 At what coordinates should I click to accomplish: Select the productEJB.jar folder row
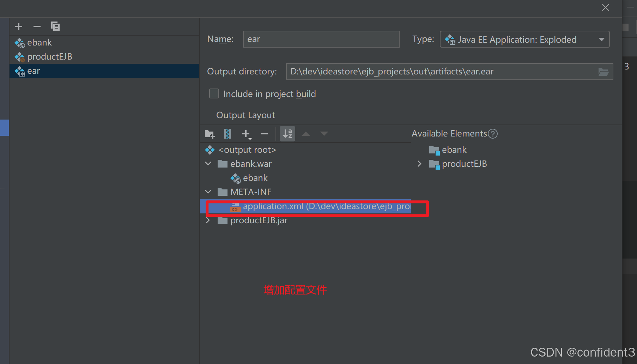point(305,220)
